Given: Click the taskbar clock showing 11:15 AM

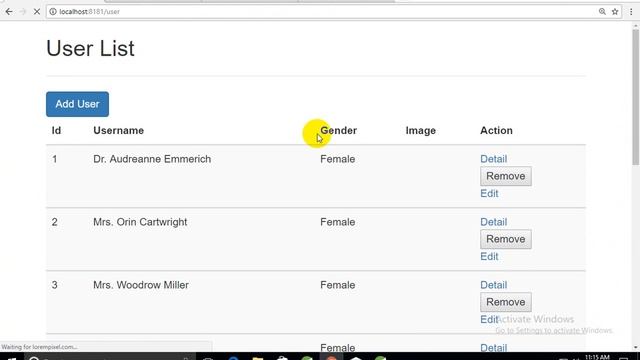Looking at the screenshot, I should click(x=597, y=357).
